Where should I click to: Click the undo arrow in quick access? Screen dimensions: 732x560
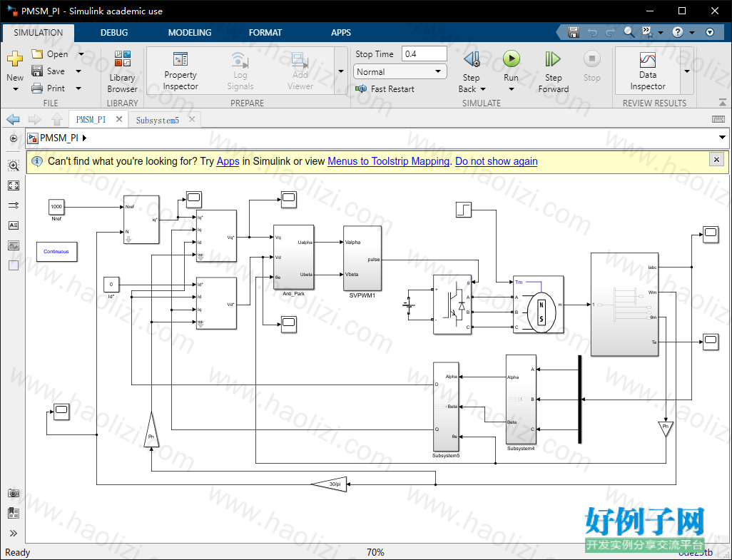coord(592,32)
